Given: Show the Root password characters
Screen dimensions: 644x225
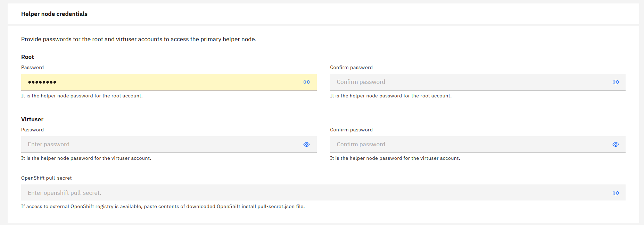Looking at the screenshot, I should [306, 82].
